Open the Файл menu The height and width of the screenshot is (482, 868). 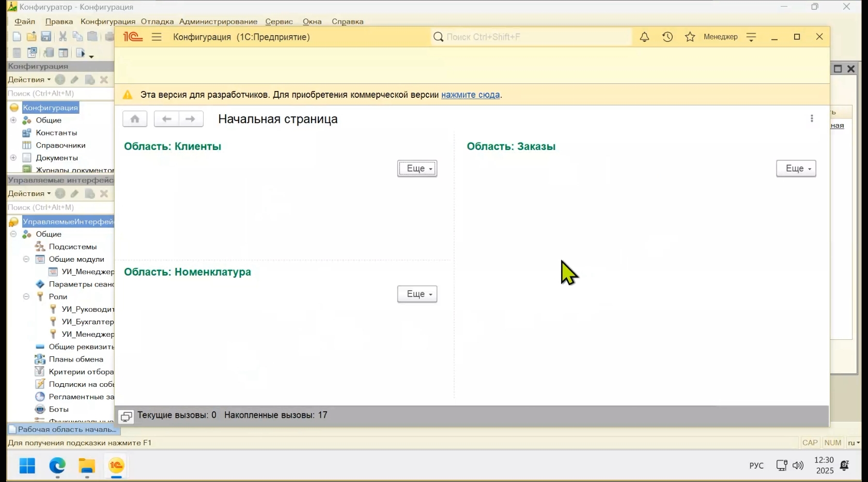[25, 22]
